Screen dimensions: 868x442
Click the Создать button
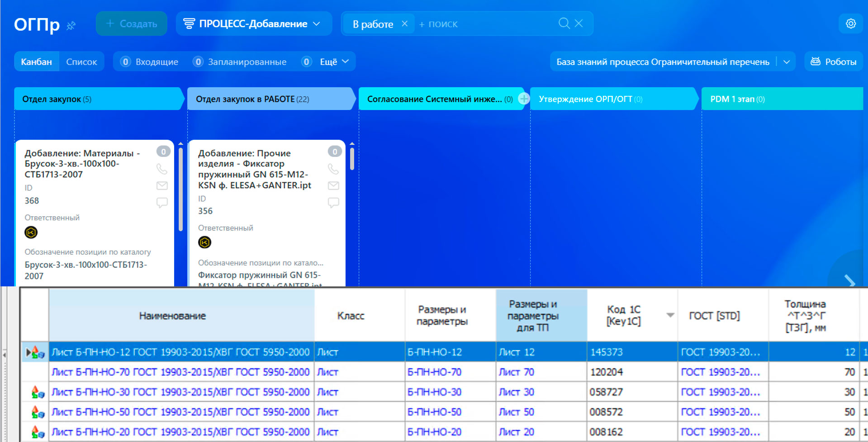(x=131, y=24)
